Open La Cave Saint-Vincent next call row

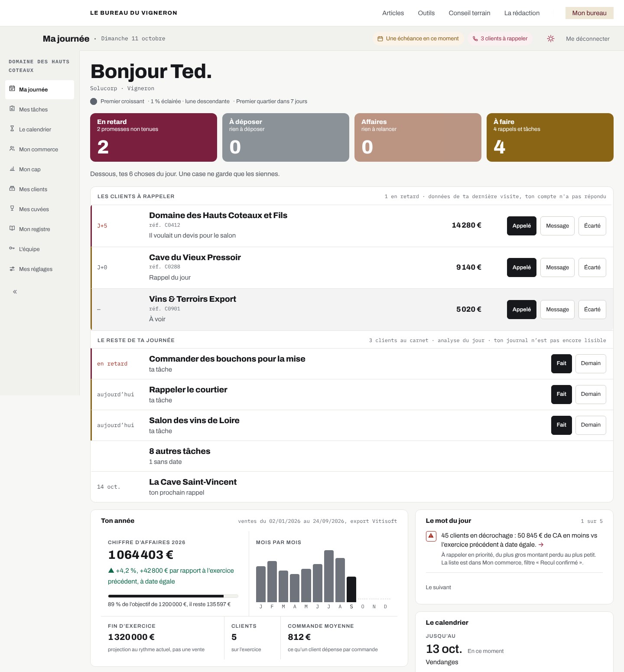click(x=352, y=487)
